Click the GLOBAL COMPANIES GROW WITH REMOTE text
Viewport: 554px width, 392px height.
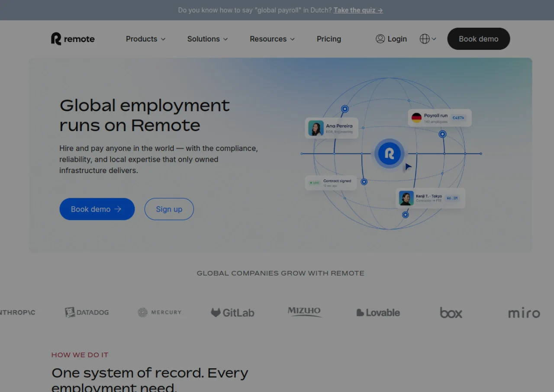coord(280,273)
